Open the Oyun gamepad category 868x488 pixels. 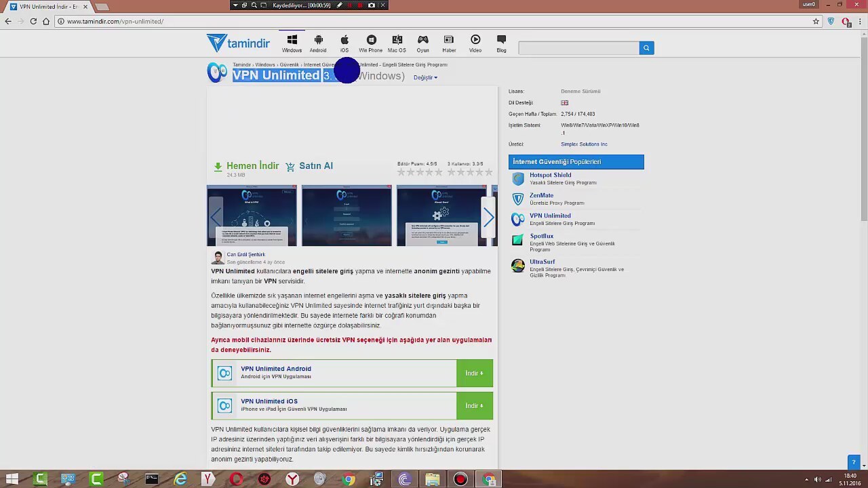[x=422, y=43]
